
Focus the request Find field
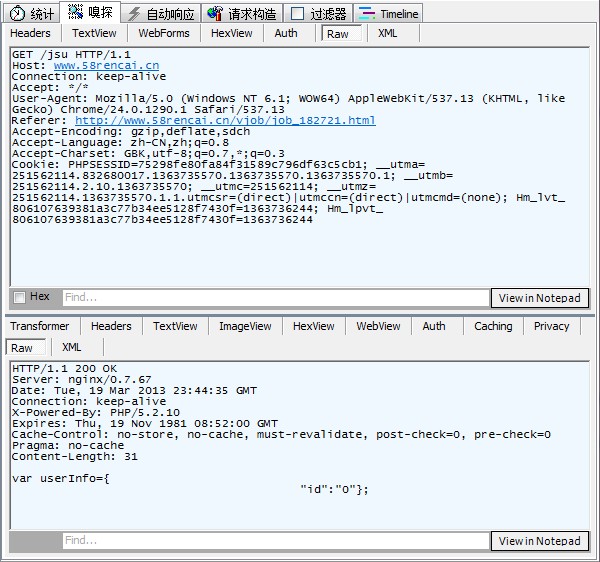tap(276, 297)
